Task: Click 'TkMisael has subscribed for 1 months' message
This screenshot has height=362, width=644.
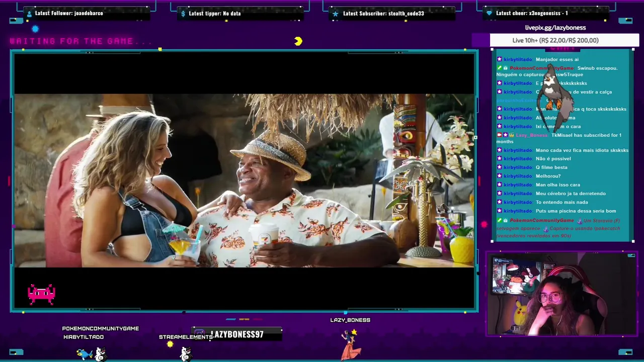Action: point(558,138)
